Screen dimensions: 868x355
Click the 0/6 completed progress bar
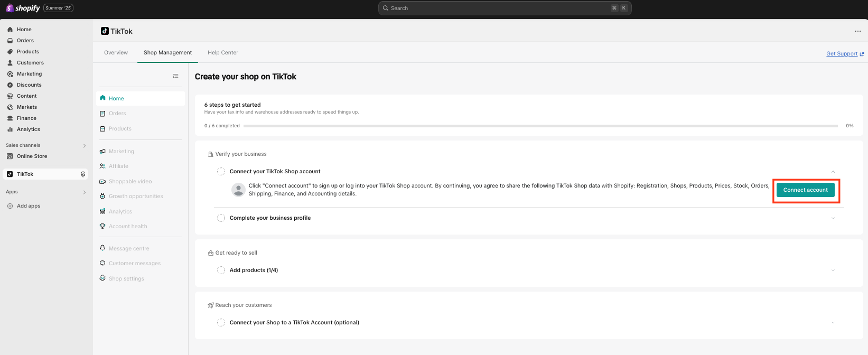tap(540, 126)
